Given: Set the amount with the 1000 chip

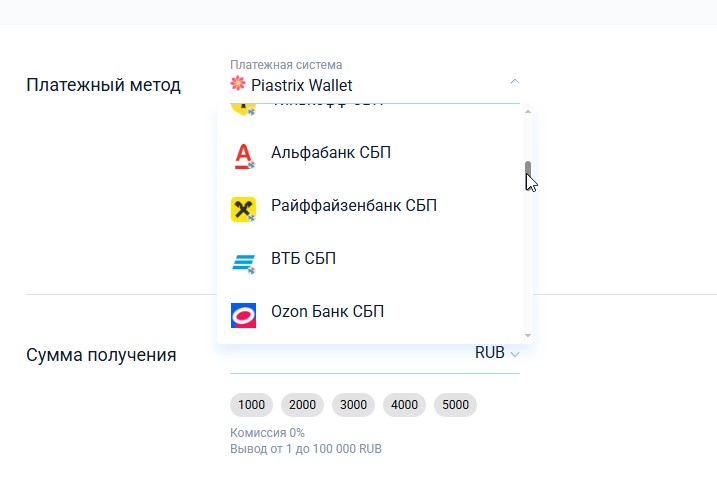Looking at the screenshot, I should (252, 405).
